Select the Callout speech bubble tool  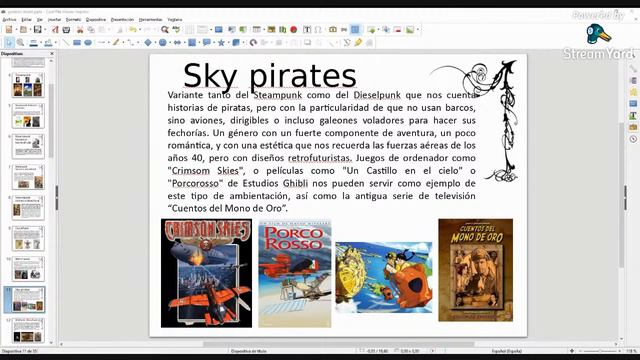pos(207,42)
